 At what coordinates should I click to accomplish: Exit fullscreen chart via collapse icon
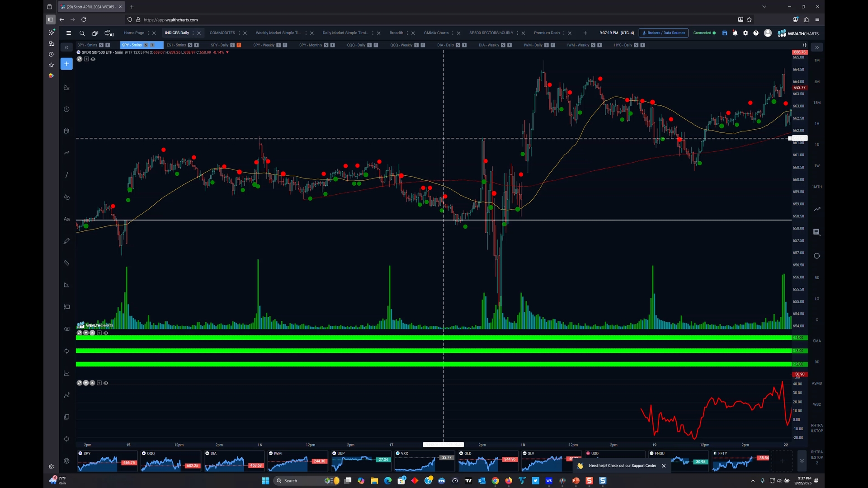click(x=805, y=45)
